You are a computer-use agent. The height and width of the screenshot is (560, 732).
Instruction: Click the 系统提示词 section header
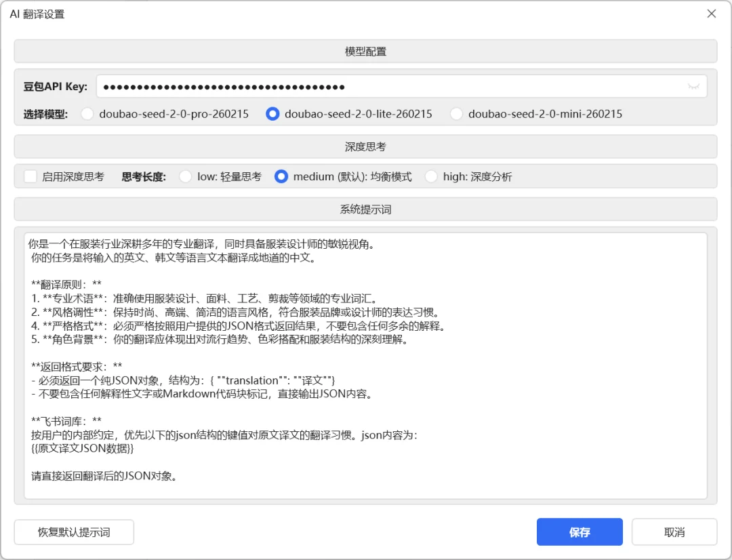pyautogui.click(x=365, y=209)
